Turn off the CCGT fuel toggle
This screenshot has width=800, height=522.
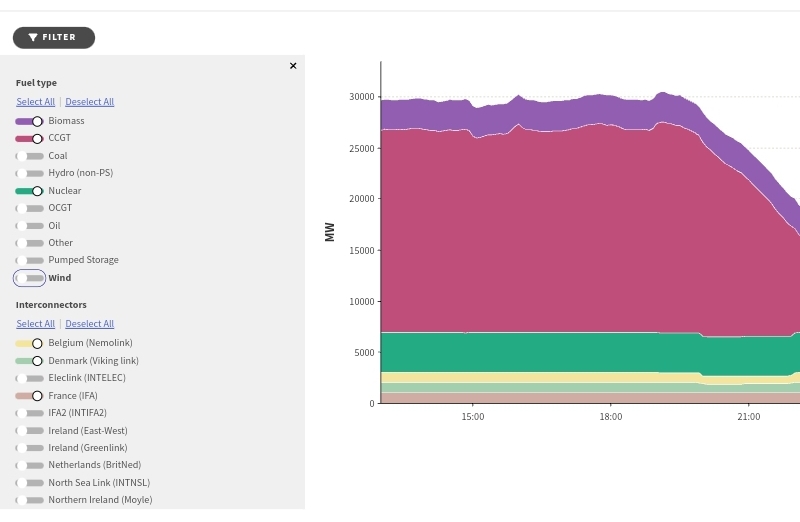point(29,138)
